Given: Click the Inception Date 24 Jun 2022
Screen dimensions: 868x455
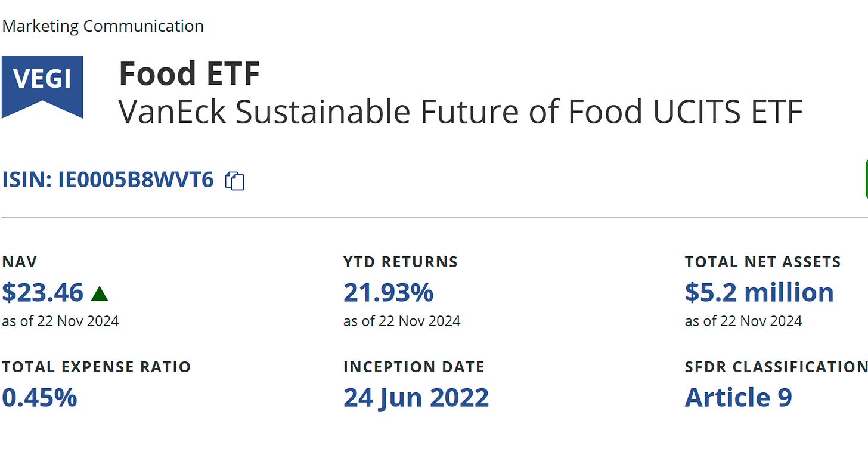Looking at the screenshot, I should 416,398.
